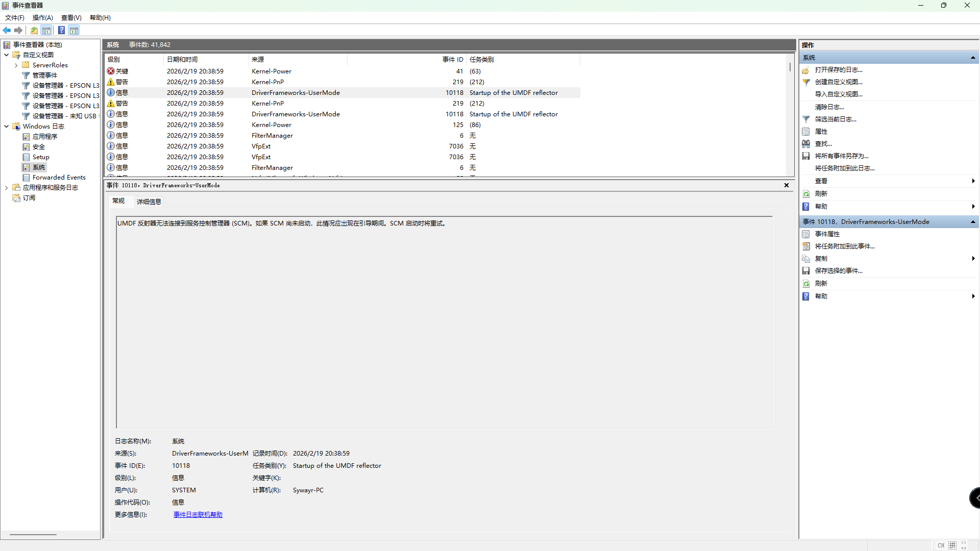Select the Kernel-Power critical event row
Screen dimensions: 980x551
click(271, 71)
